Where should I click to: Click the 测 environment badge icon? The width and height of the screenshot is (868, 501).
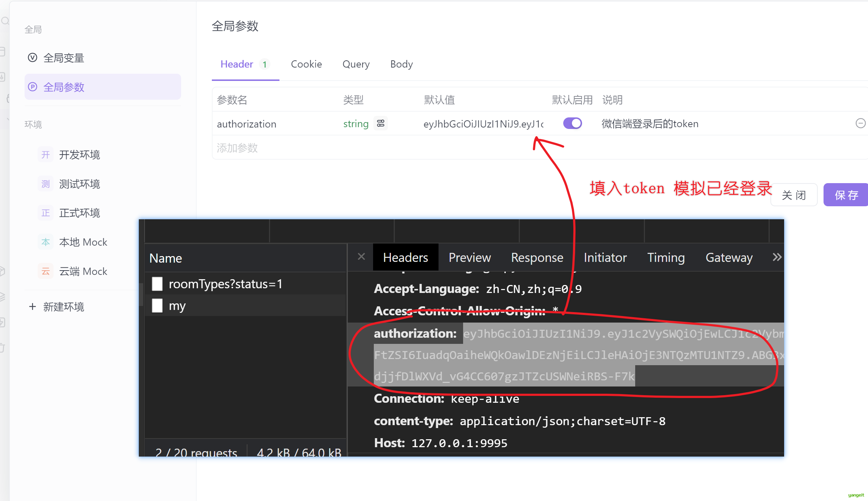[x=46, y=184]
